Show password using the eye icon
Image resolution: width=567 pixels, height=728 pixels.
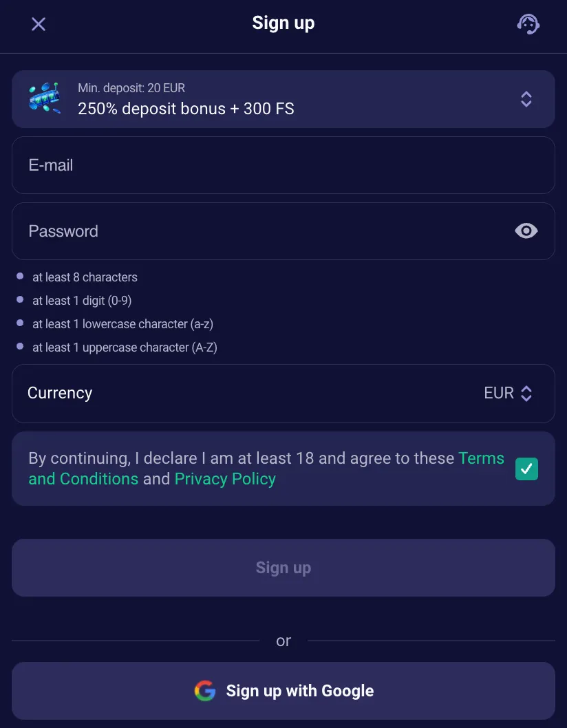(526, 231)
